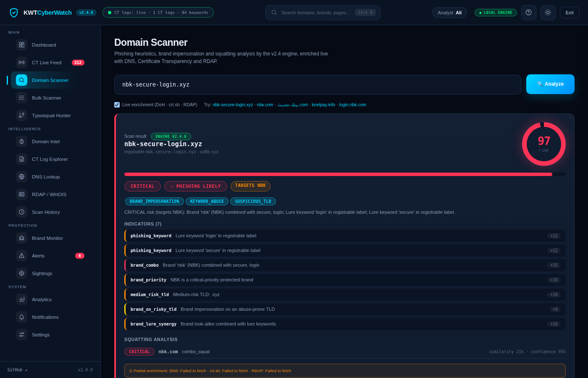Try example login.nbk.com link
Viewport: 588px width, 378px height.
pyautogui.click(x=352, y=105)
